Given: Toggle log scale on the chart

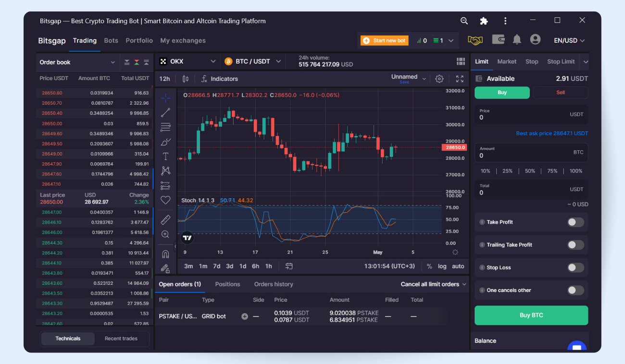Looking at the screenshot, I should pyautogui.click(x=442, y=266).
